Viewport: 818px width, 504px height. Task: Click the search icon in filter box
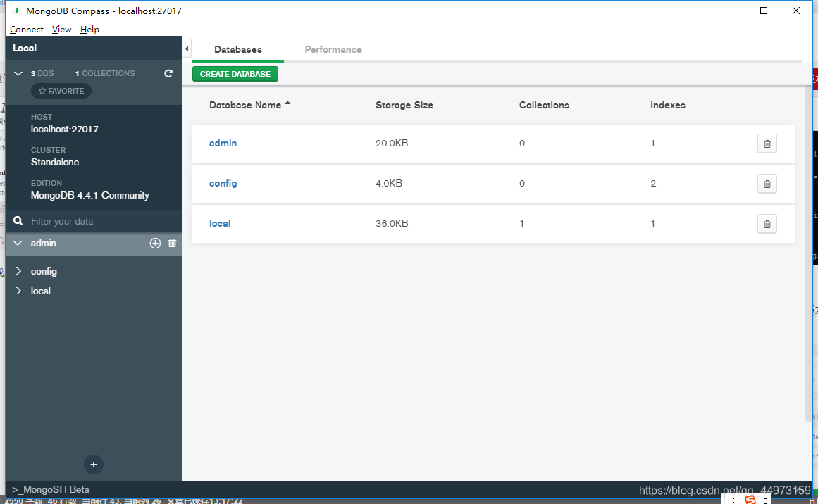18,221
